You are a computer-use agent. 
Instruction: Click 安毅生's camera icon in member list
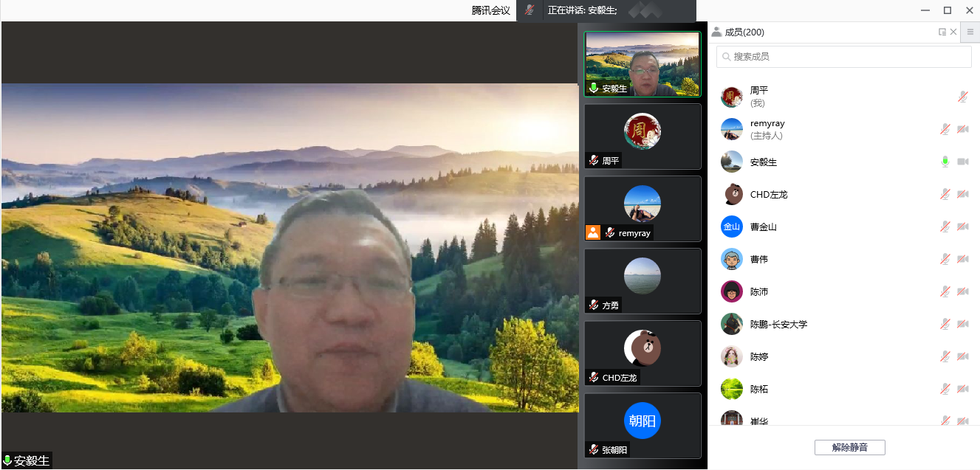click(962, 162)
